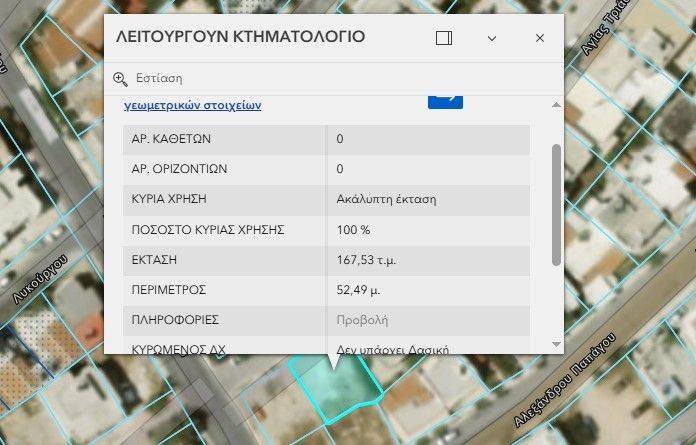696x445 pixels.
Task: Click the ΠΟΣΟΣΤΟ ΚΥΡΙΑΣ ΧΡΗΣΗΣ row label
Action: (x=208, y=229)
